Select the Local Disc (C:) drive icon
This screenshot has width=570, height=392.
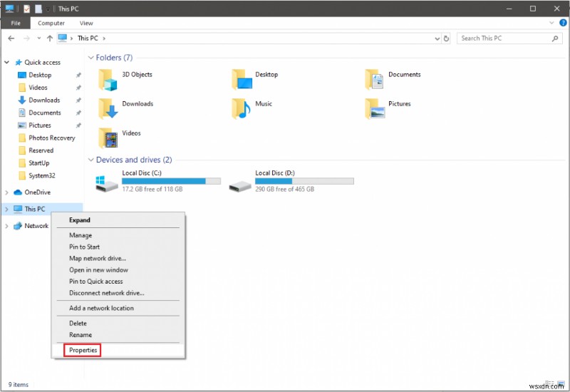point(107,184)
